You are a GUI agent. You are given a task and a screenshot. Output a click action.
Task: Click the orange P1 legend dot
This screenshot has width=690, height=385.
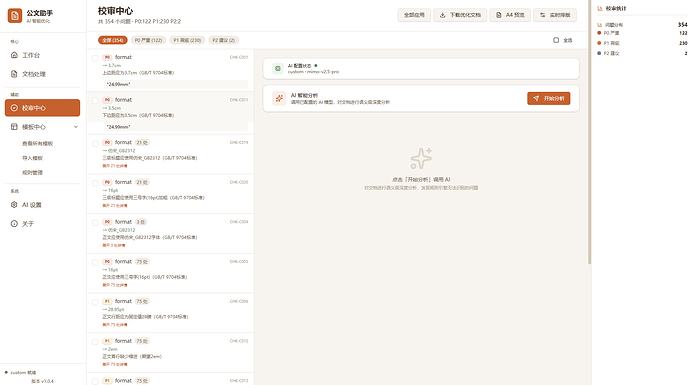tap(599, 43)
